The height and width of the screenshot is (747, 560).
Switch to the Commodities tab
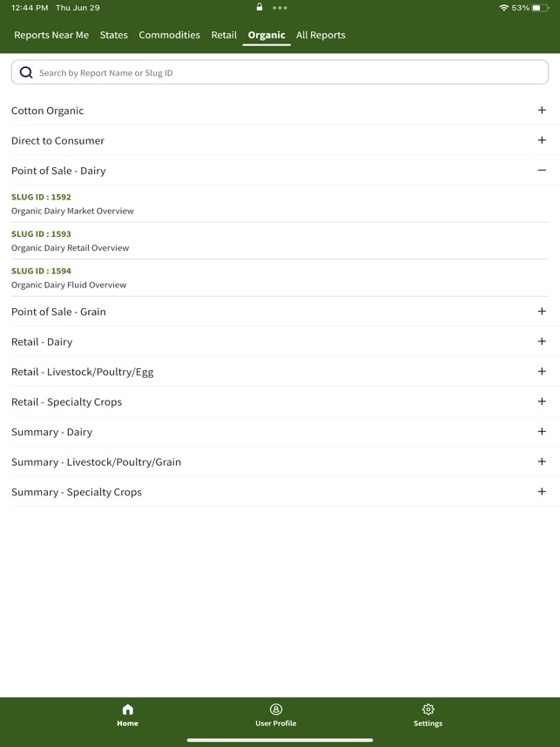click(x=169, y=35)
